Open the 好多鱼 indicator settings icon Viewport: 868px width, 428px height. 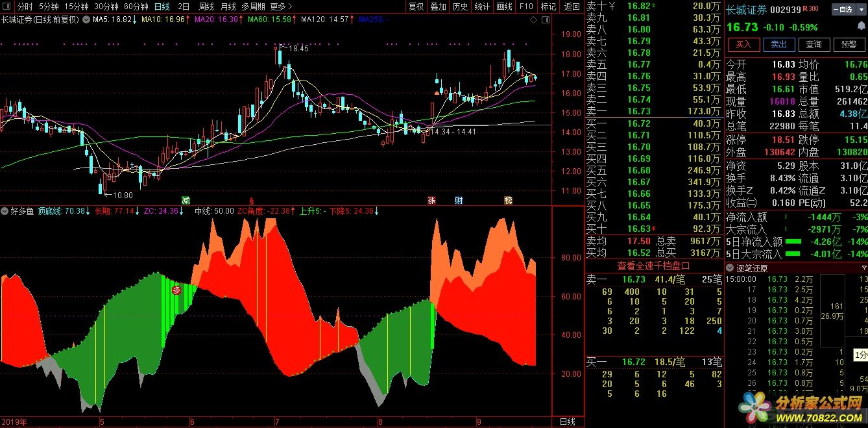pos(5,211)
